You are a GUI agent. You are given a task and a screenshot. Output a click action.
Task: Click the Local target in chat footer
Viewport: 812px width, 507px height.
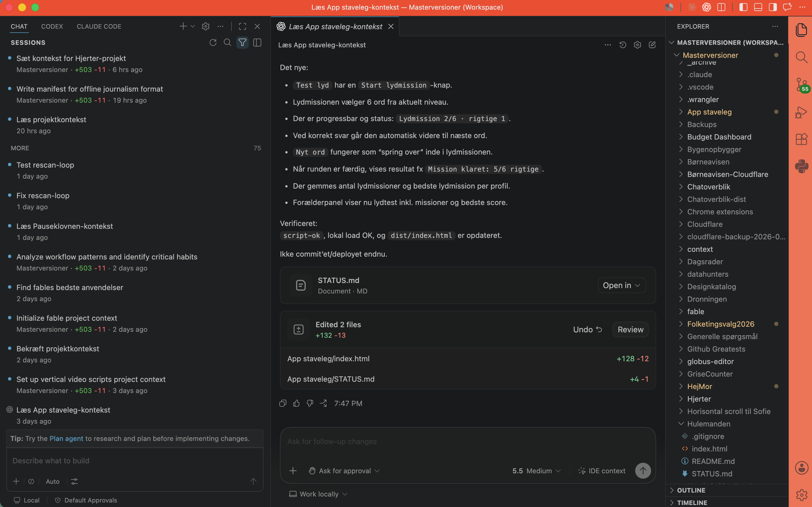tap(27, 500)
